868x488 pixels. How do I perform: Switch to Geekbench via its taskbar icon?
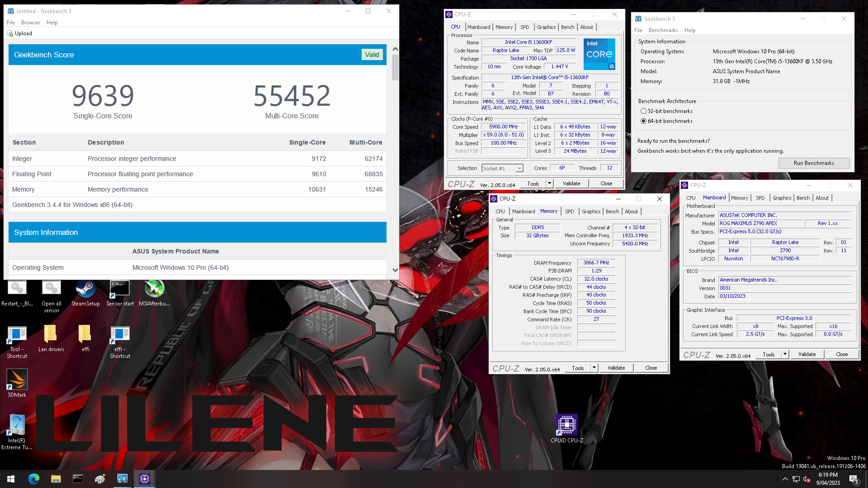(122, 479)
